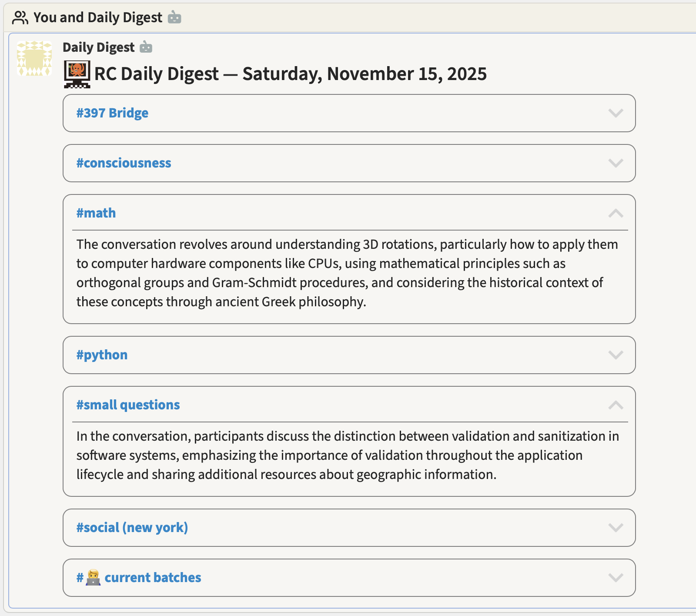Click the technologist emoji in current batches
Image resolution: width=696 pixels, height=616 pixels.
pyautogui.click(x=93, y=578)
